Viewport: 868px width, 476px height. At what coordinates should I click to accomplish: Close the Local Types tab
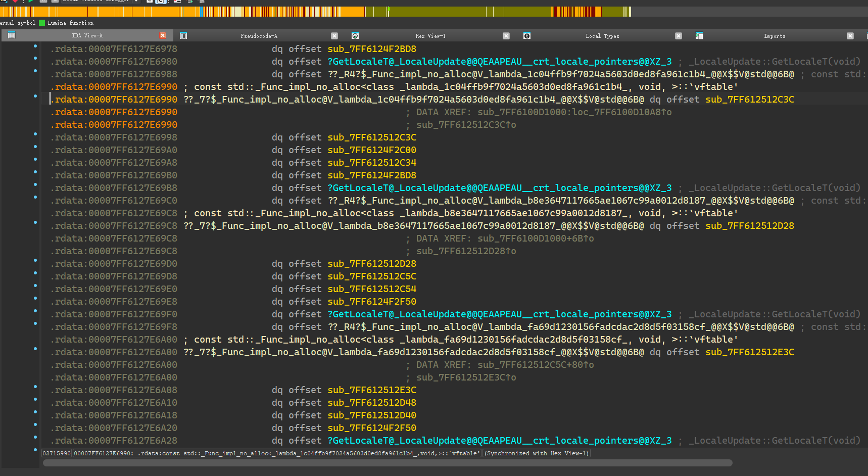679,36
